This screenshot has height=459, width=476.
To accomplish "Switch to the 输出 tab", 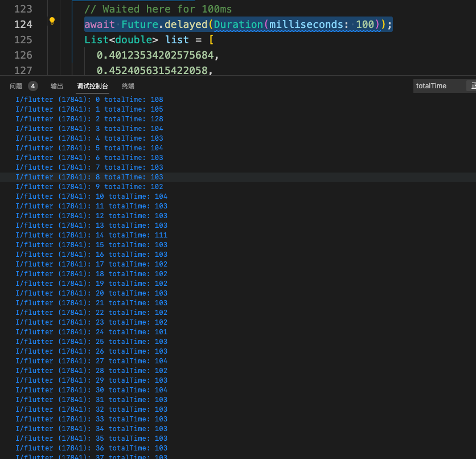I will pos(56,86).
